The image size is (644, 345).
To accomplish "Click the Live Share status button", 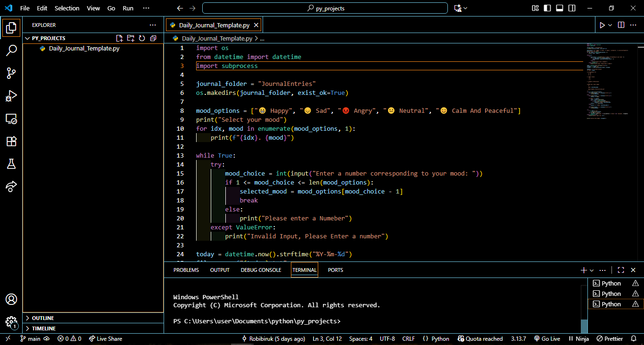I will 105,339.
